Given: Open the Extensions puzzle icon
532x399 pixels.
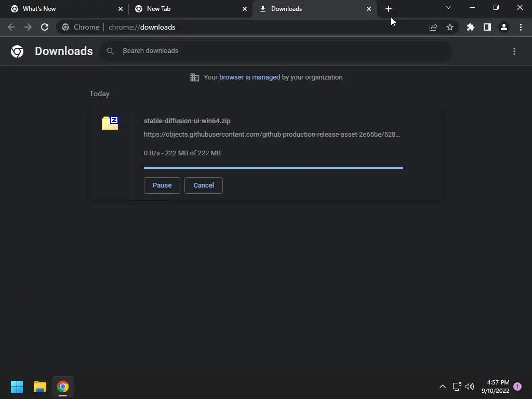Looking at the screenshot, I should click(471, 27).
